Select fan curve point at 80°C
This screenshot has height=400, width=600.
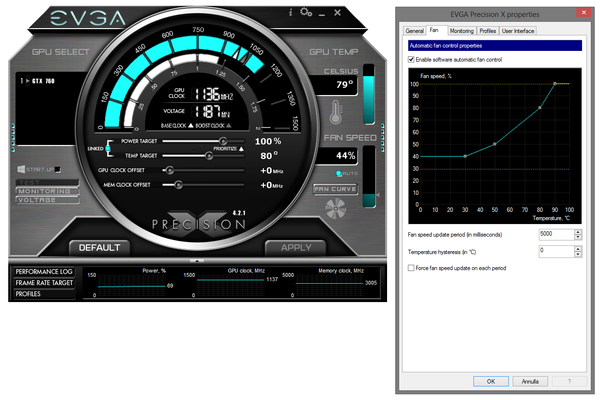540,108
